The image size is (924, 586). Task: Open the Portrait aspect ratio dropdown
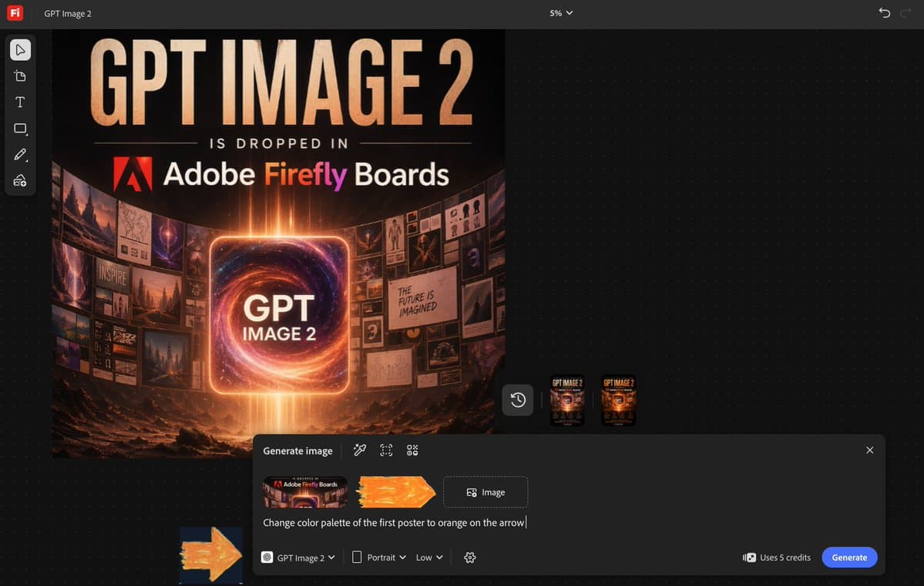click(x=378, y=557)
